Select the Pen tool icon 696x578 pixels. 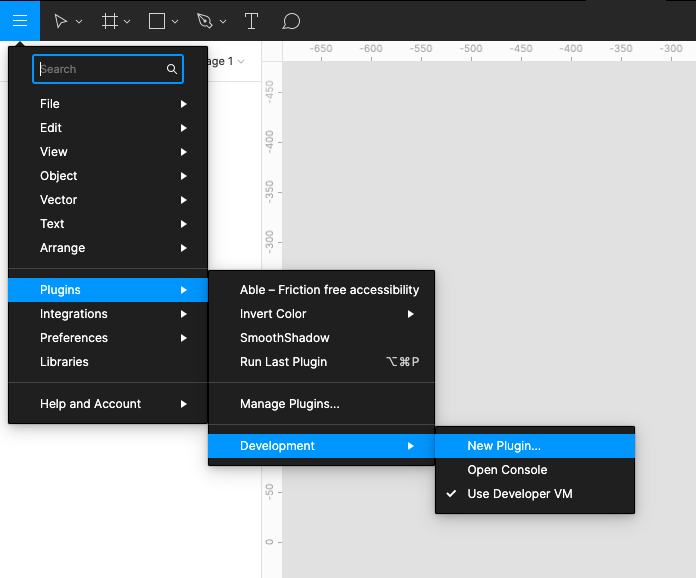tap(204, 21)
